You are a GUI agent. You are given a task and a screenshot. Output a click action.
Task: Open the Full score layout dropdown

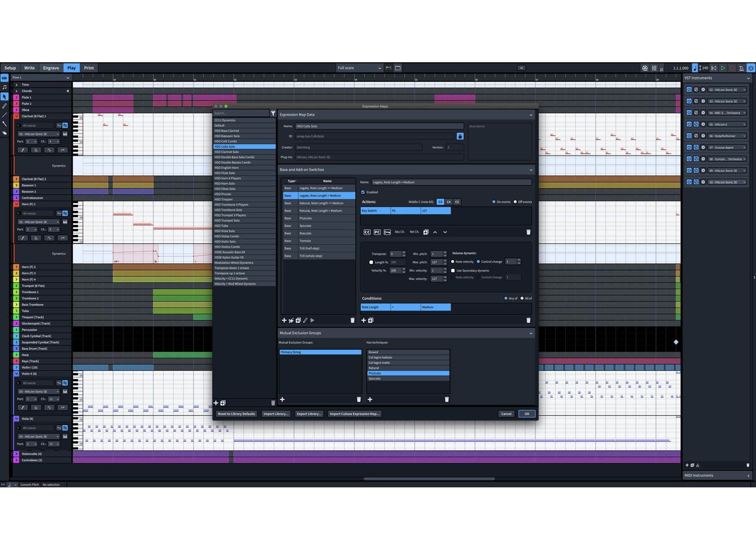(359, 68)
